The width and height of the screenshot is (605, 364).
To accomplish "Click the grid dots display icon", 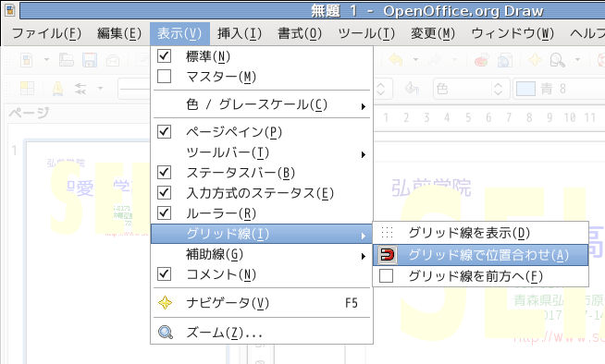I will tap(387, 233).
